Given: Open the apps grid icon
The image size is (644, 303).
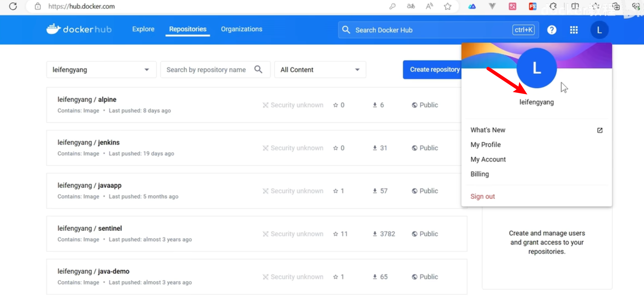Looking at the screenshot, I should pyautogui.click(x=574, y=30).
